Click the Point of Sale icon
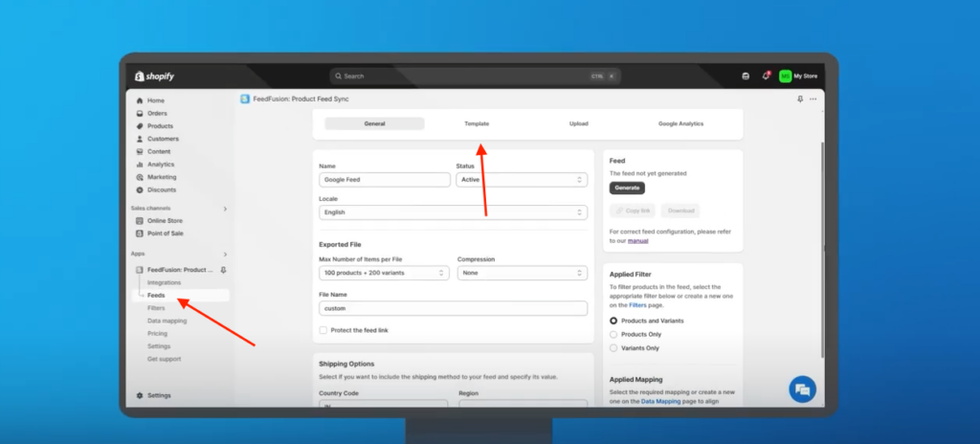The width and height of the screenshot is (980, 444). coord(140,233)
